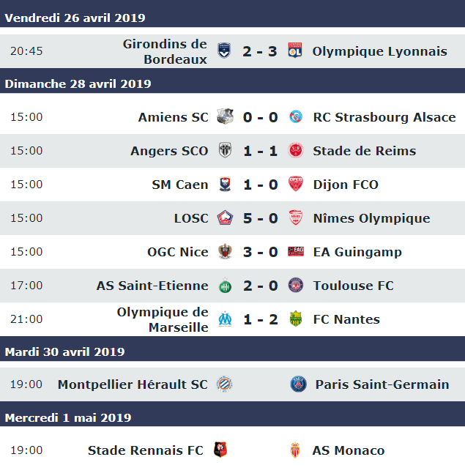
Task: Click the RC Strasbourg Alsace team name
Action: pos(384,117)
